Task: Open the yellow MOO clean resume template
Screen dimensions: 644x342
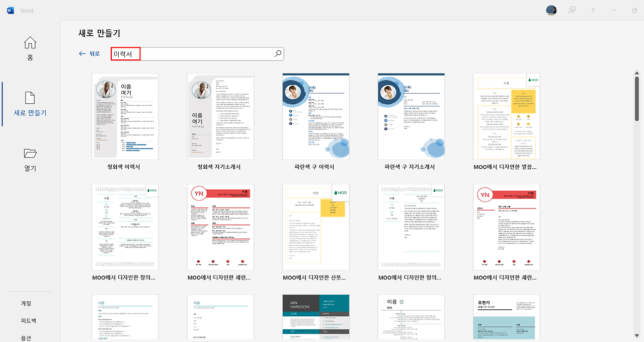Action: [x=507, y=116]
